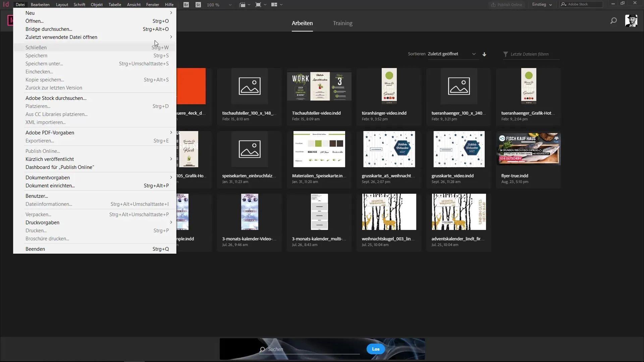Open Adobe Stock from the St icon

[198, 5]
